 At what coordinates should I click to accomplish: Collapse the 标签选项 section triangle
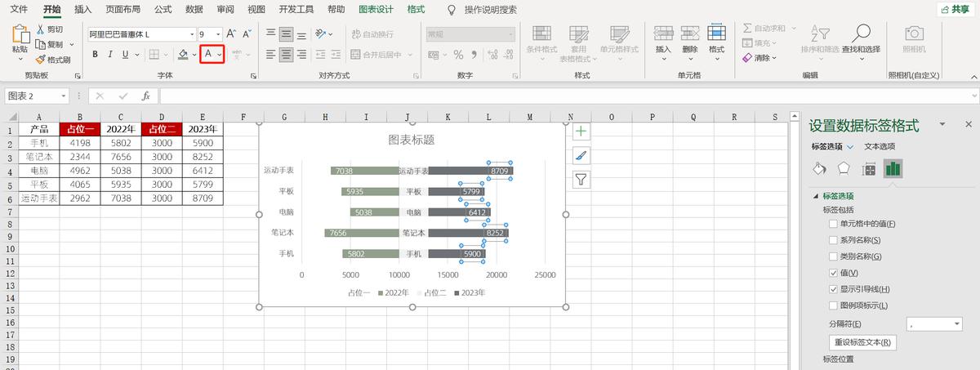pyautogui.click(x=815, y=197)
